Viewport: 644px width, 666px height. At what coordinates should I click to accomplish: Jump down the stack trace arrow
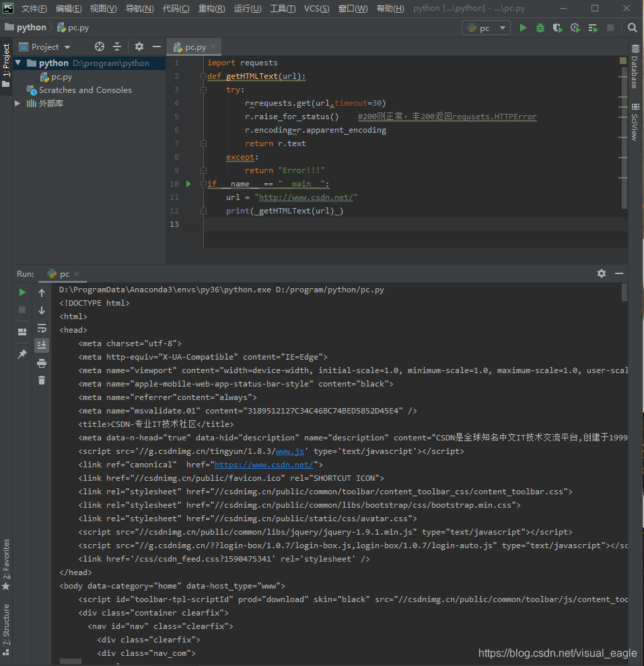click(42, 310)
